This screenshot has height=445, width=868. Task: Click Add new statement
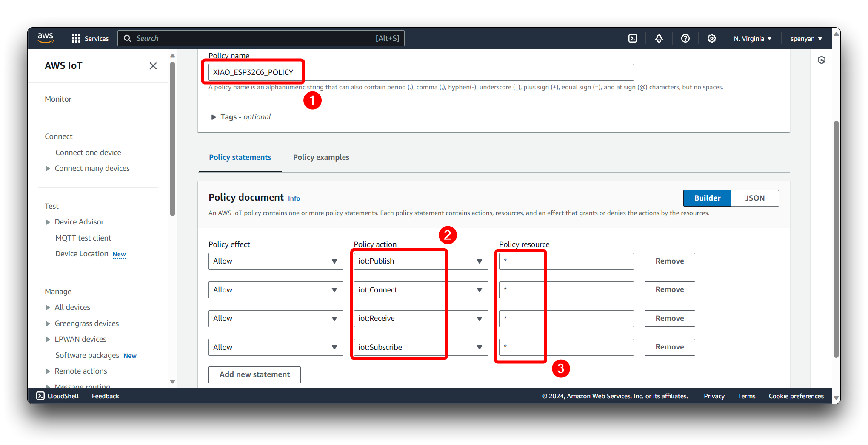point(254,374)
